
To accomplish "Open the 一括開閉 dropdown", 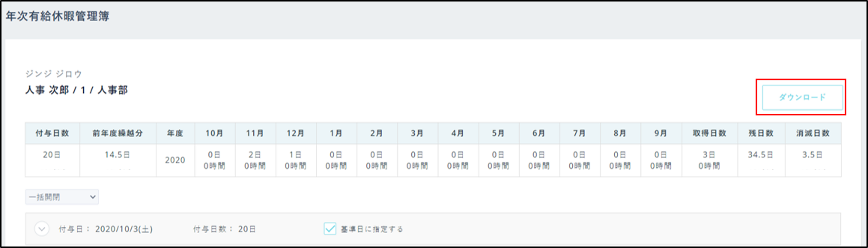I will coord(62,197).
